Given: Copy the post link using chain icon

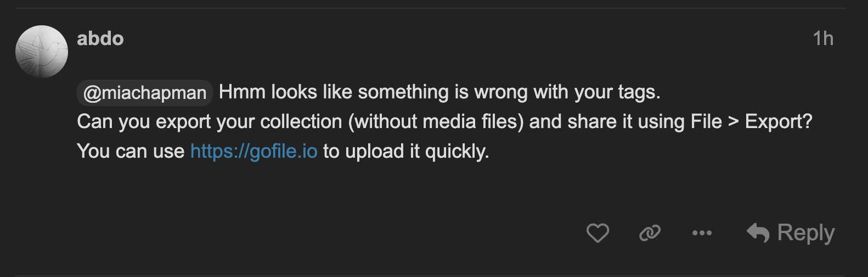Looking at the screenshot, I should (x=650, y=233).
